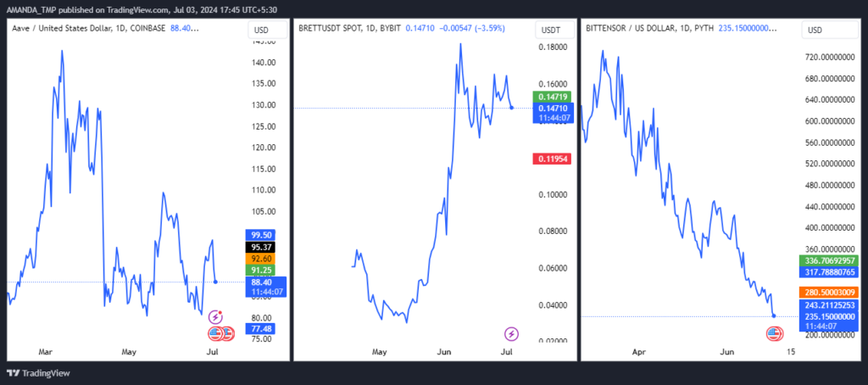Open the USD currency selector on Aave chart

pyautogui.click(x=267, y=30)
